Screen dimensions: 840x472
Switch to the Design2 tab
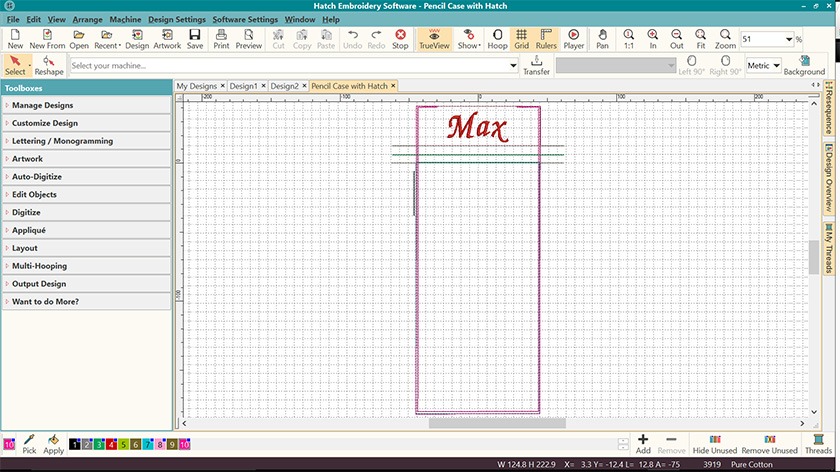click(284, 87)
